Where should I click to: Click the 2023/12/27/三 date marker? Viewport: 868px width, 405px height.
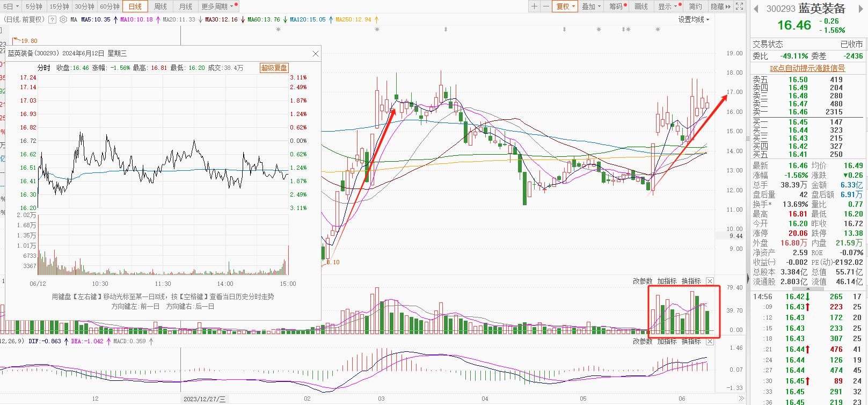tap(205, 399)
